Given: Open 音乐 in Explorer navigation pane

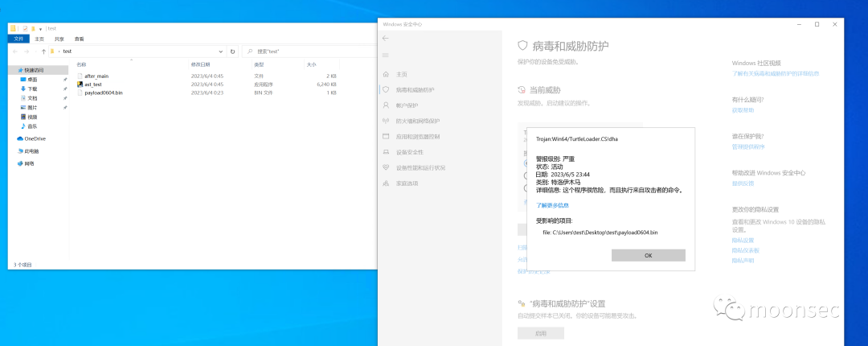Looking at the screenshot, I should point(32,126).
